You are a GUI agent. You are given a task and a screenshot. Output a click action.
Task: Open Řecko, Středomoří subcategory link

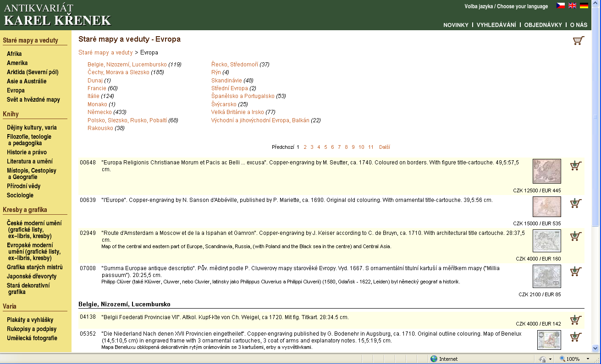[x=235, y=65]
